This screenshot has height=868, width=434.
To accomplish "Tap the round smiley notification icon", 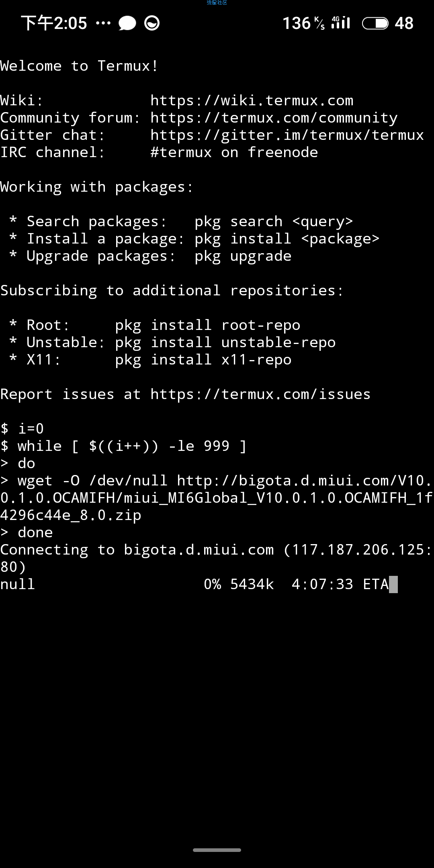I will click(152, 23).
